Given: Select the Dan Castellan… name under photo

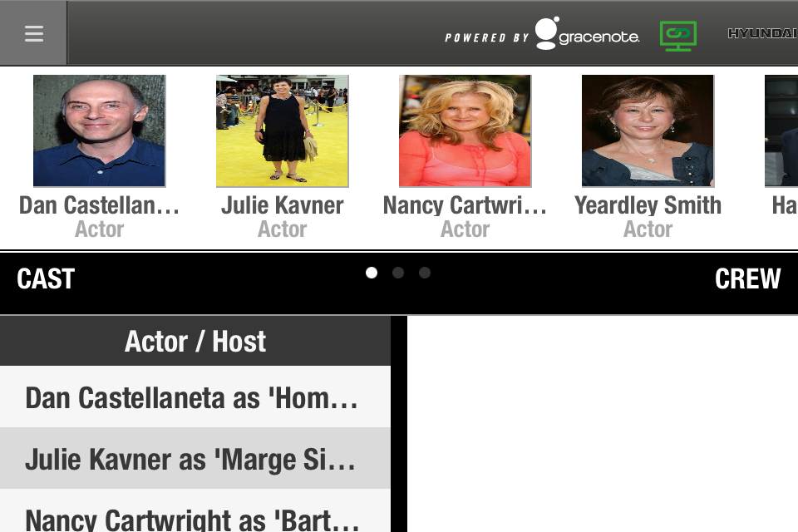Looking at the screenshot, I should tap(99, 205).
